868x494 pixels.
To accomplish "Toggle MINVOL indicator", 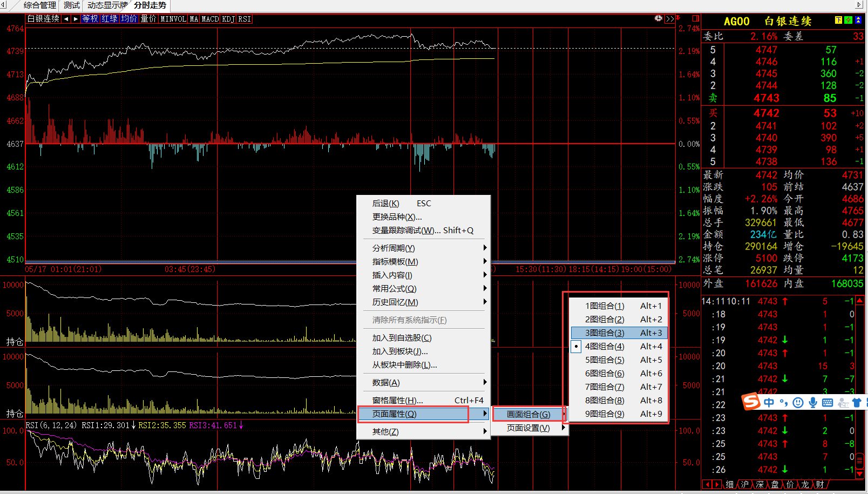I will 173,19.
